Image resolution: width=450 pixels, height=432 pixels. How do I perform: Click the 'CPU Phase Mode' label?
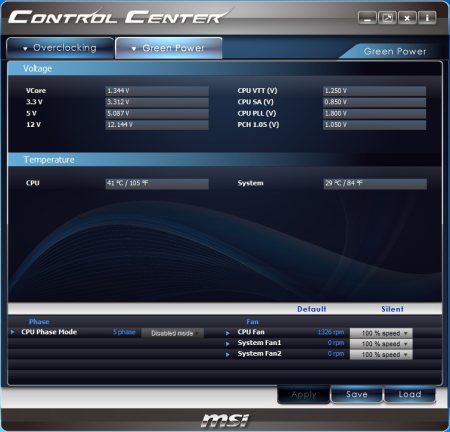49,332
